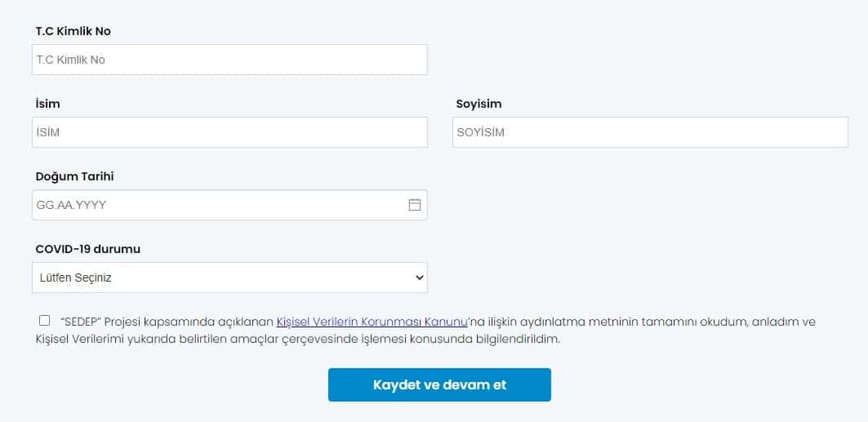The width and height of the screenshot is (868, 422).
Task: Open the calendar picker icon in Doğum Tarihi
Action: point(414,205)
